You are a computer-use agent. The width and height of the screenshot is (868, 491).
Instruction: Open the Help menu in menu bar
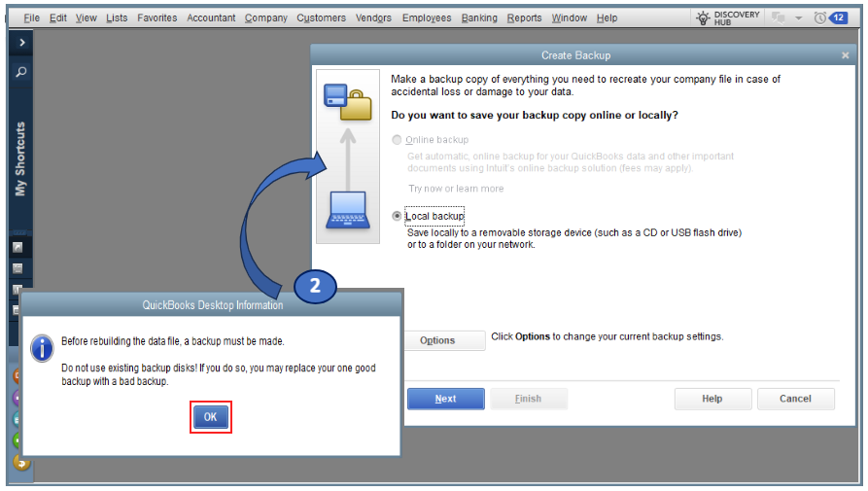click(x=607, y=18)
